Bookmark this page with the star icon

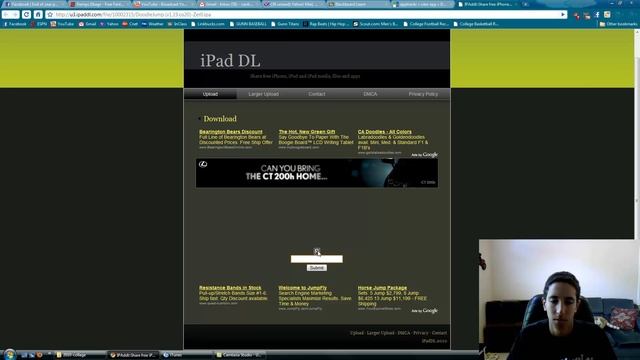[50, 15]
